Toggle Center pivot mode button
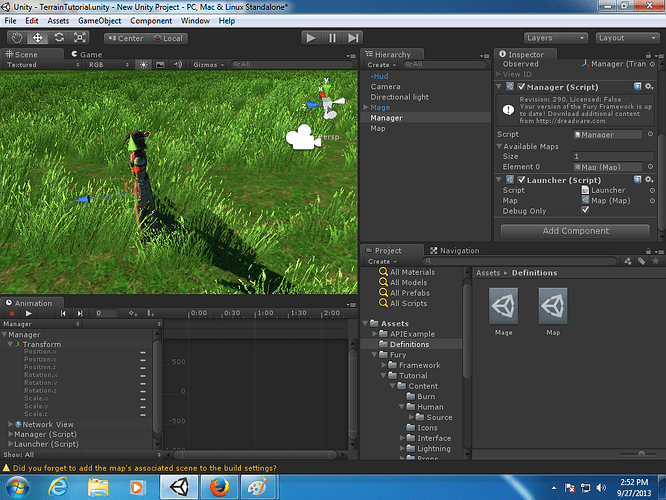The height and width of the screenshot is (500, 666). click(x=126, y=38)
